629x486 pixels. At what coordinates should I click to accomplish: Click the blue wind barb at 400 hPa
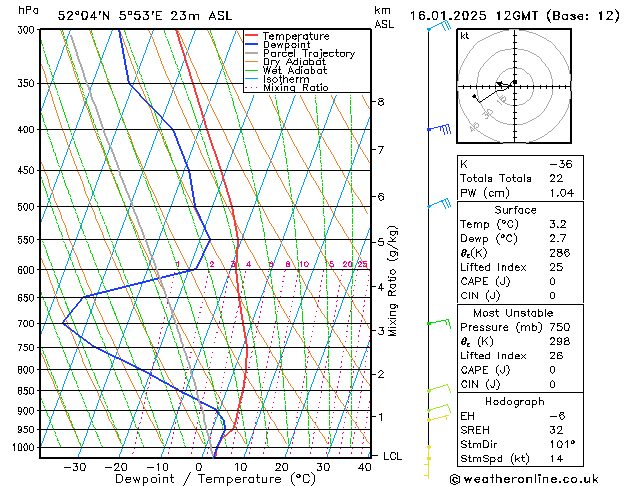click(x=439, y=129)
